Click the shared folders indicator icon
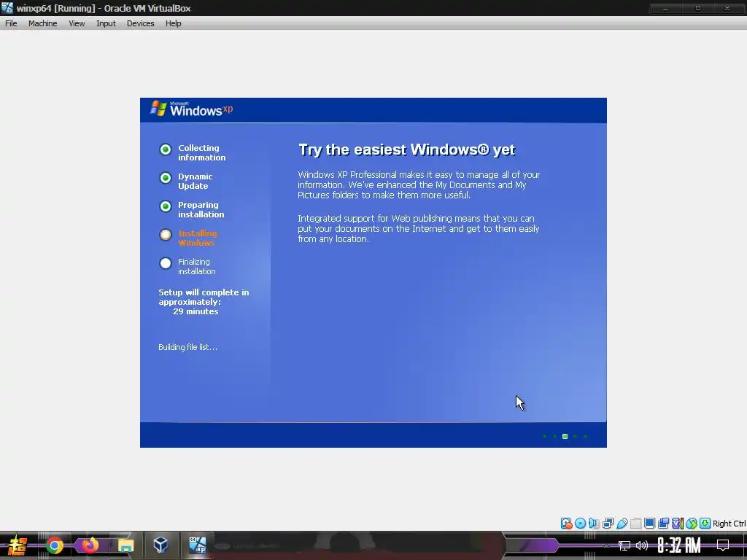The image size is (747, 560). pyautogui.click(x=635, y=524)
